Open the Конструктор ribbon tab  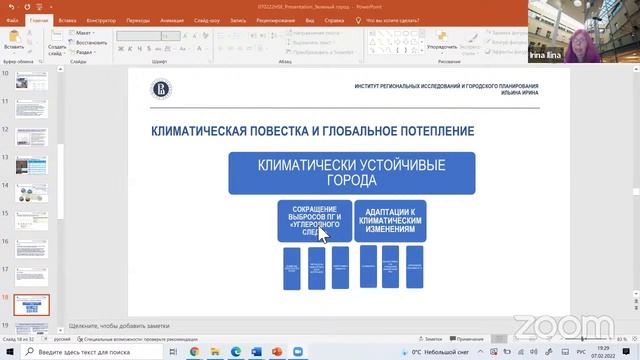coord(101,20)
